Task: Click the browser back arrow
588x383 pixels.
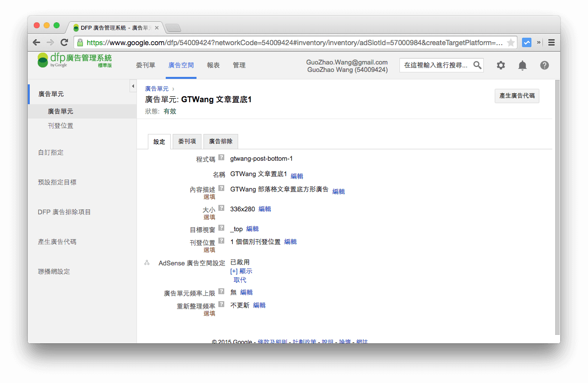Action: (36, 42)
